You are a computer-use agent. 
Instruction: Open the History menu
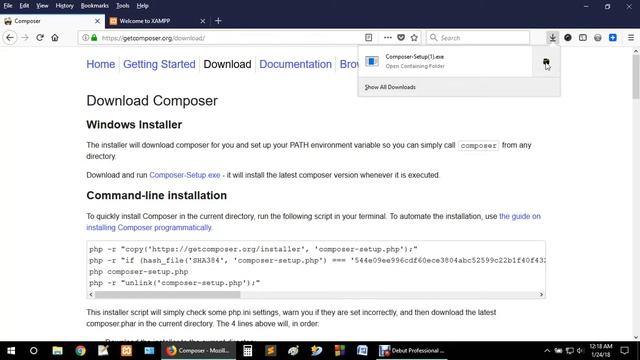(64, 6)
